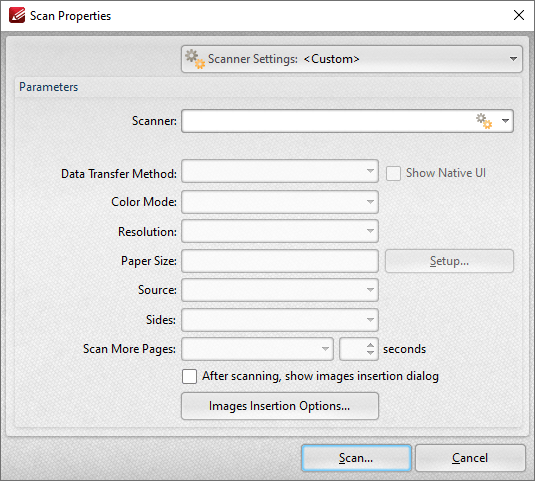This screenshot has width=535, height=481.
Task: Click the Scanner Settings gear icon
Action: 195,59
